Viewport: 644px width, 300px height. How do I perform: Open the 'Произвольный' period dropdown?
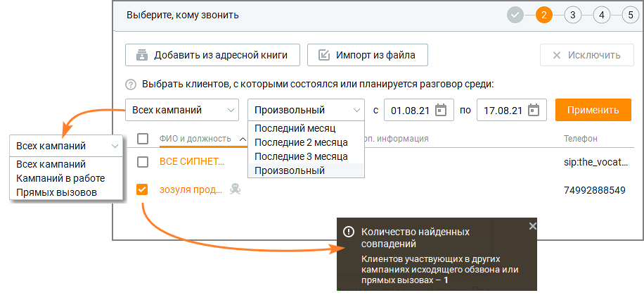pos(306,110)
